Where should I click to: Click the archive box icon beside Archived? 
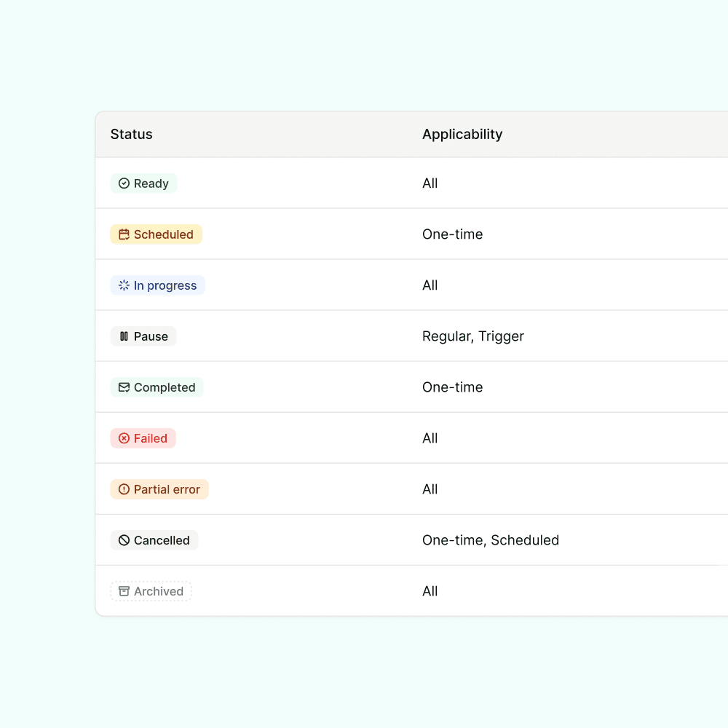point(124,591)
